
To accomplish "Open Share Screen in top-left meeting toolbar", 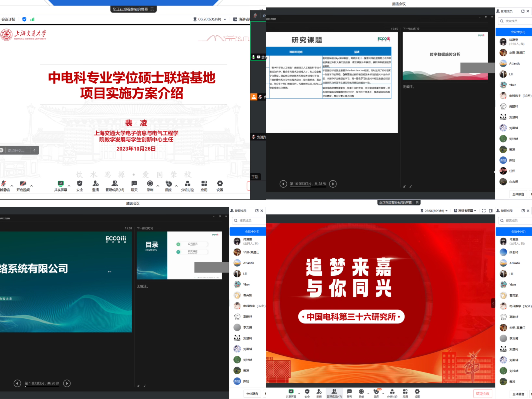I will click(61, 186).
